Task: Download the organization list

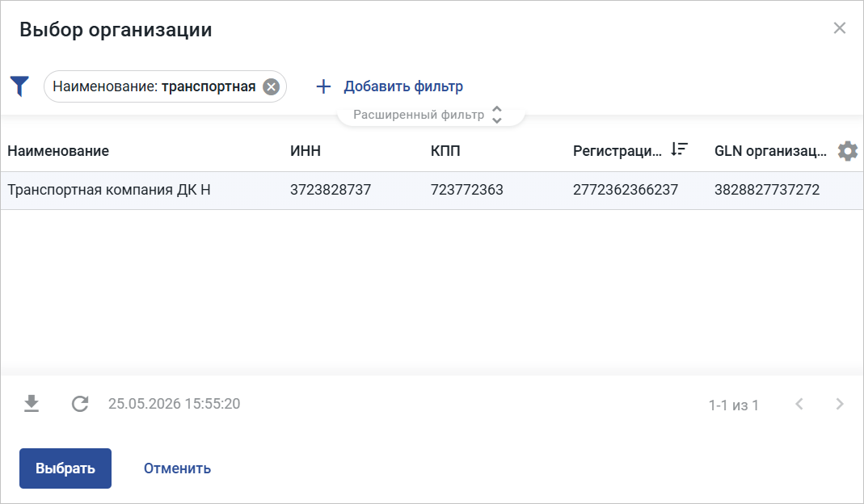Action: pos(32,404)
